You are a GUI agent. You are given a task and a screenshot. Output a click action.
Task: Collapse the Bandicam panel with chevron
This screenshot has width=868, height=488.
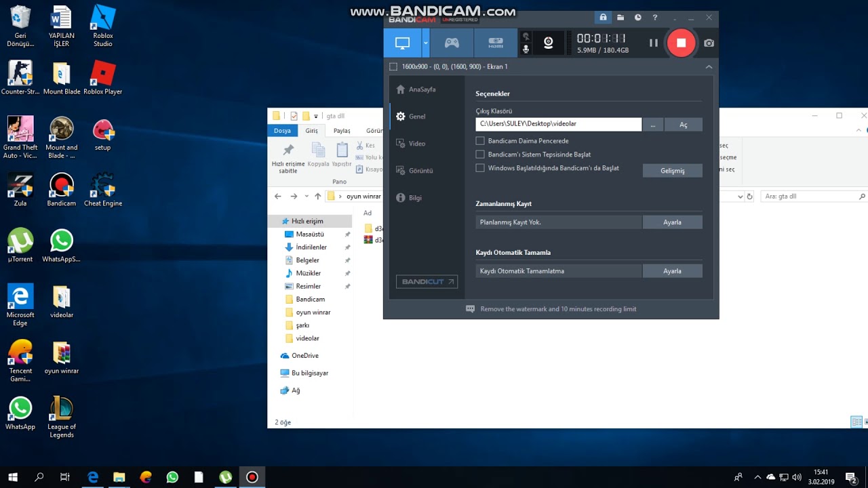(709, 66)
